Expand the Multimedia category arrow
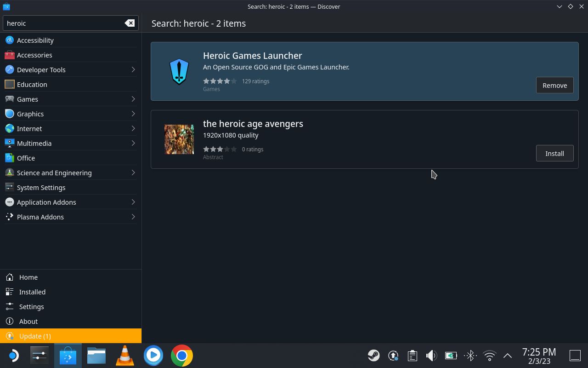The width and height of the screenshot is (588, 368). coord(133,143)
